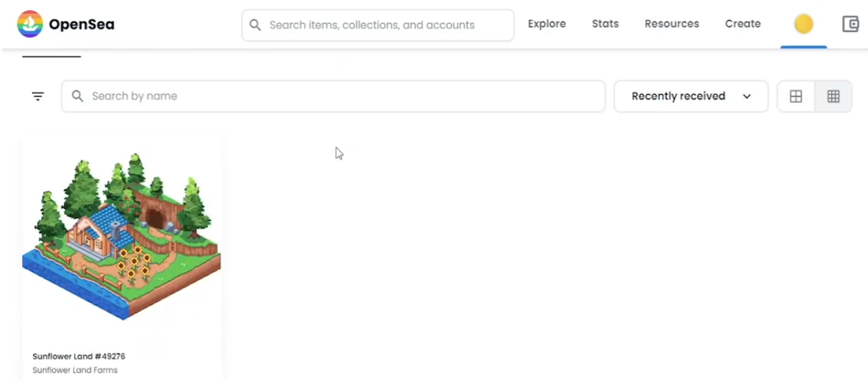Expand the Recently received sort dropdown
The height and width of the screenshot is (380, 868).
click(691, 96)
